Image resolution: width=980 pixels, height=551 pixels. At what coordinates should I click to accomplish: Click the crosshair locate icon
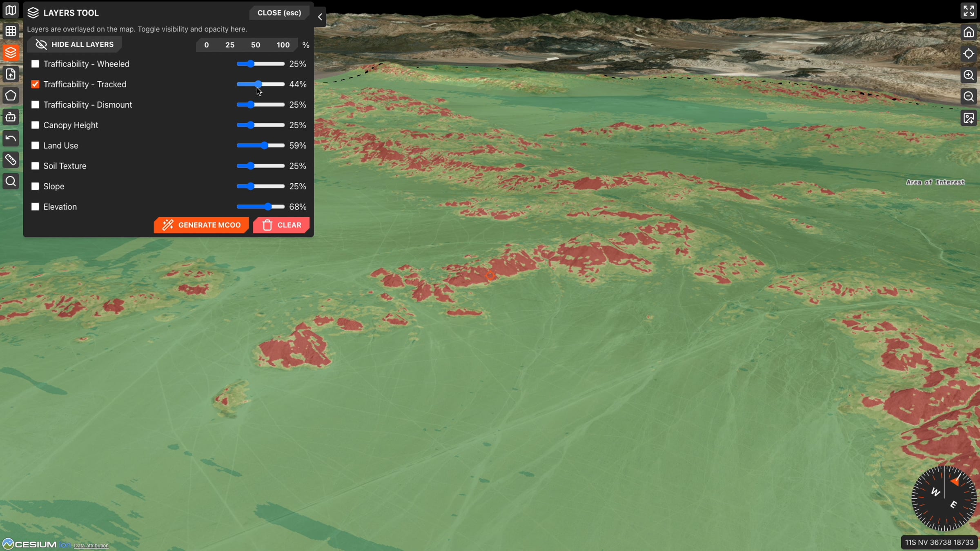[969, 53]
